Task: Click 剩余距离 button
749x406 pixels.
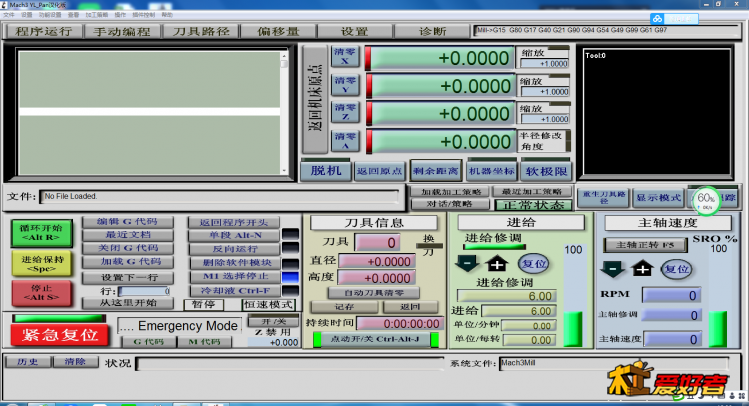Action: [436, 171]
